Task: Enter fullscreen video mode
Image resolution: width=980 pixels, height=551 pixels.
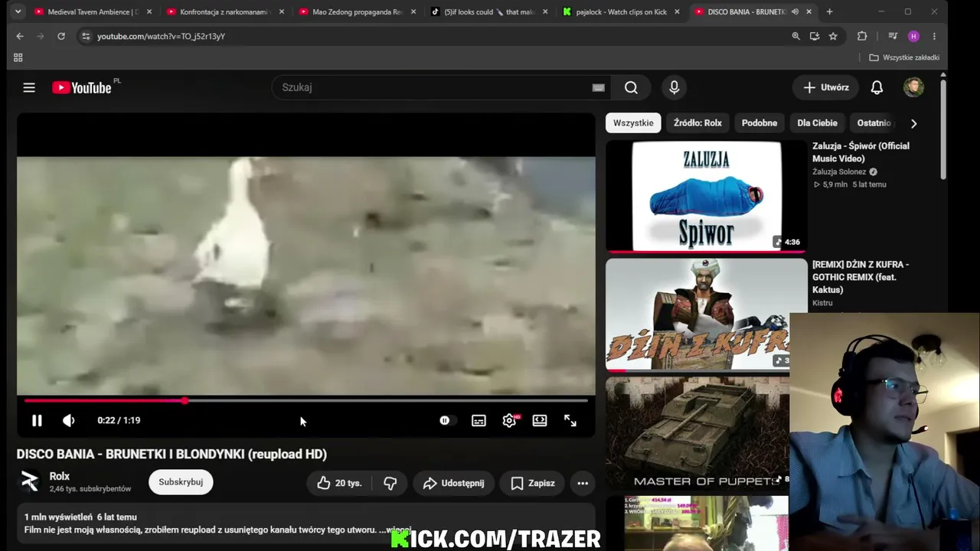Action: point(570,420)
